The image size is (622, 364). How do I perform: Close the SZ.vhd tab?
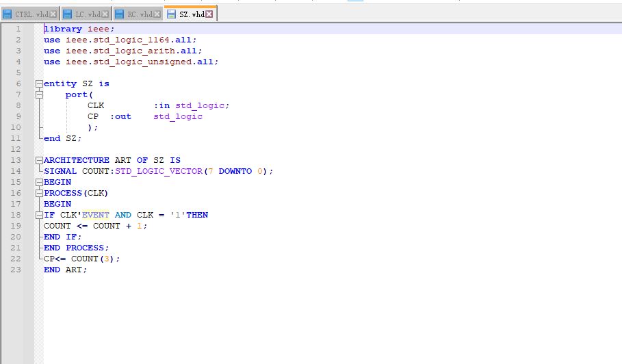[209, 14]
